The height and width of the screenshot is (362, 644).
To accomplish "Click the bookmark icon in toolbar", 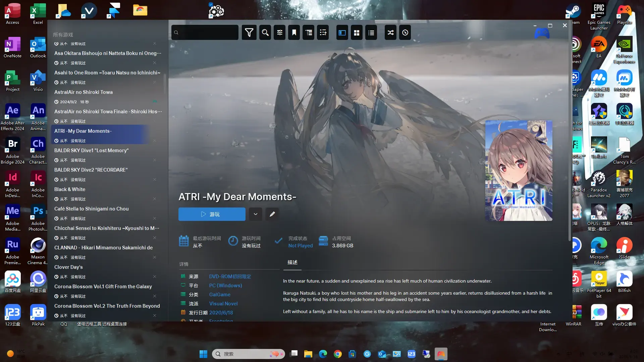I will (x=294, y=33).
